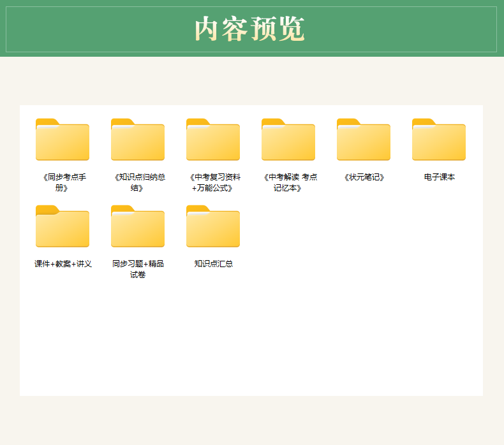The image size is (504, 445).
Task: Select the label text 《中考解读 考点记忆本》
Action: (290, 182)
